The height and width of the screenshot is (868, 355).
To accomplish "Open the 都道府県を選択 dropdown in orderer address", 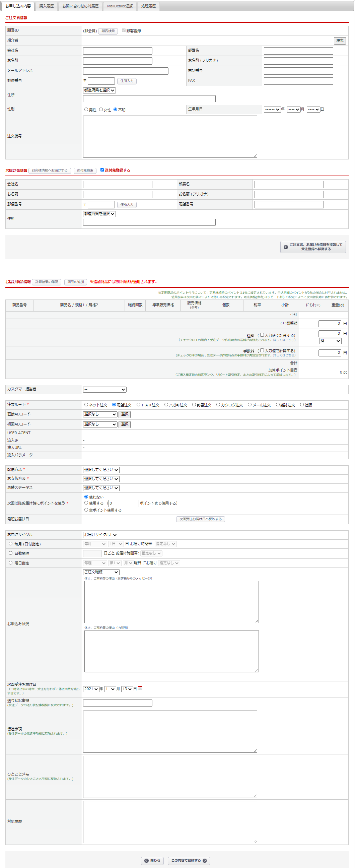I will point(99,90).
